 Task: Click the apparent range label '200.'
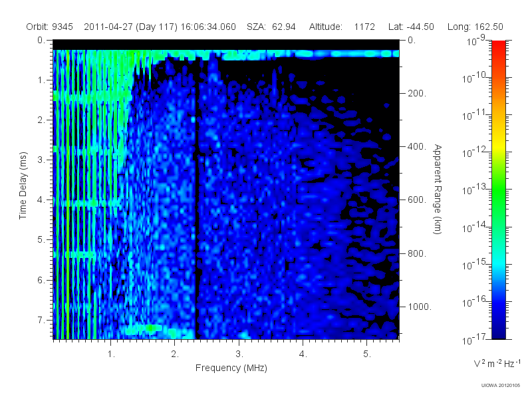pos(417,93)
